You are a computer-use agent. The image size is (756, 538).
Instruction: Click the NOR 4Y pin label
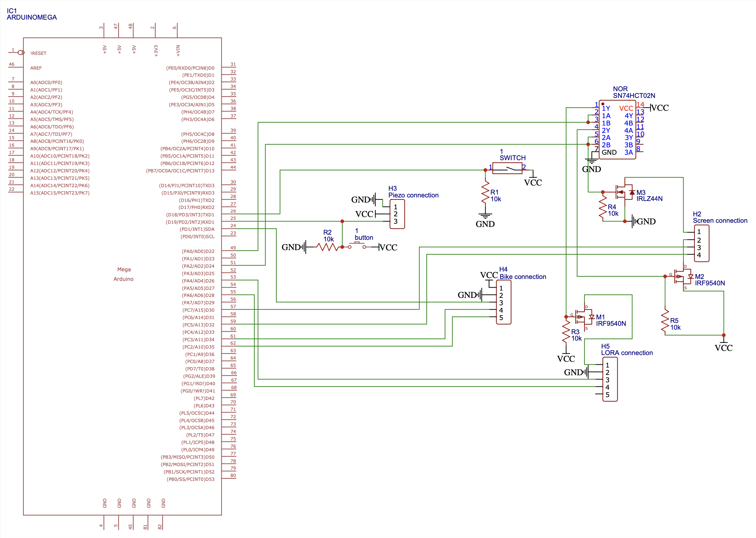click(629, 116)
